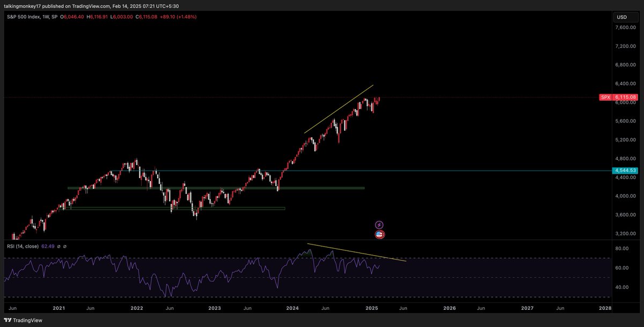Click the 2023 time axis label

point(215,309)
